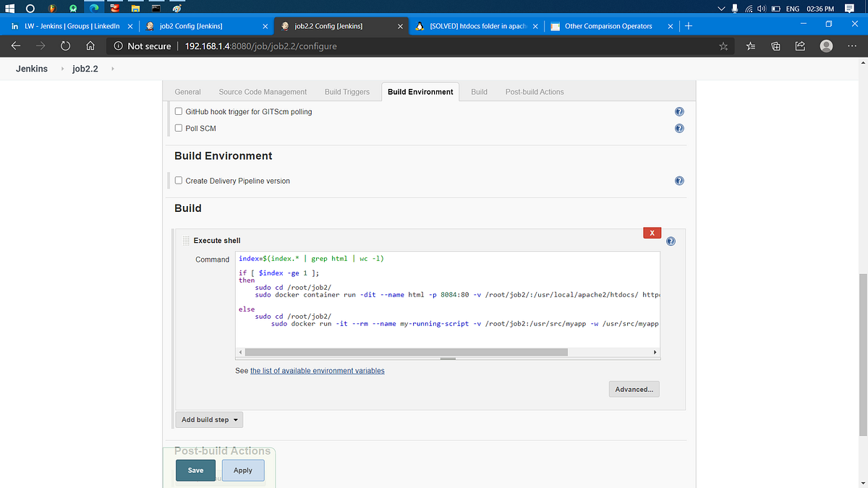The height and width of the screenshot is (488, 868).
Task: Switch to the Post-build Actions tab
Action: [534, 92]
